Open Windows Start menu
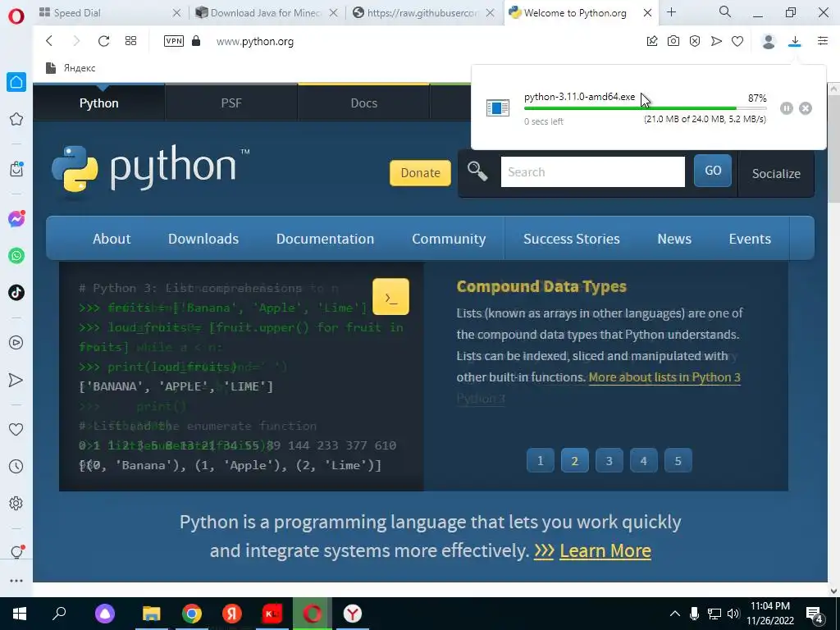The height and width of the screenshot is (630, 840). coord(20,614)
